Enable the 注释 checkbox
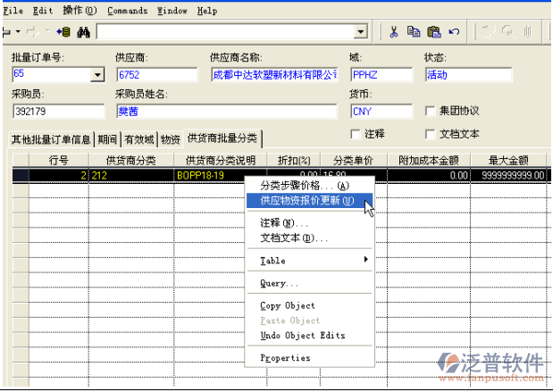Image resolution: width=553 pixels, height=392 pixels. point(356,134)
